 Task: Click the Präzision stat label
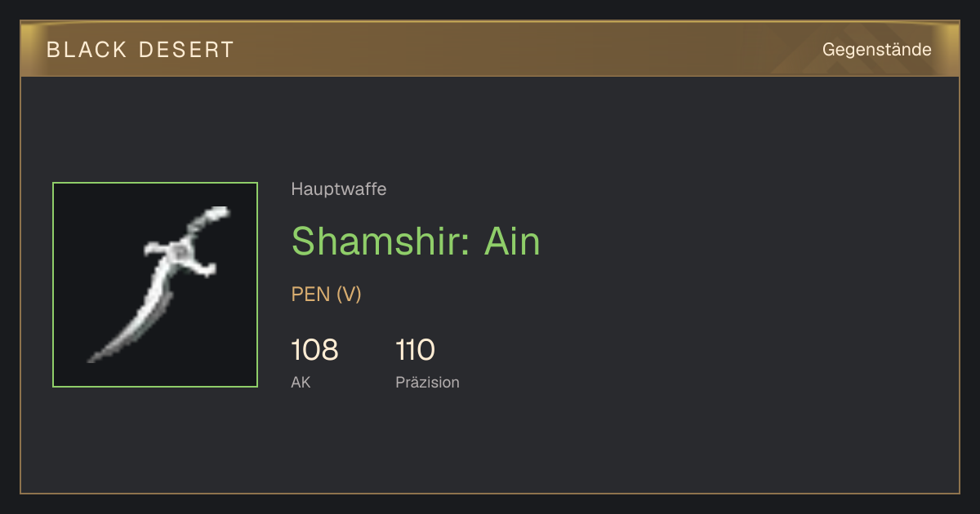[x=427, y=382]
